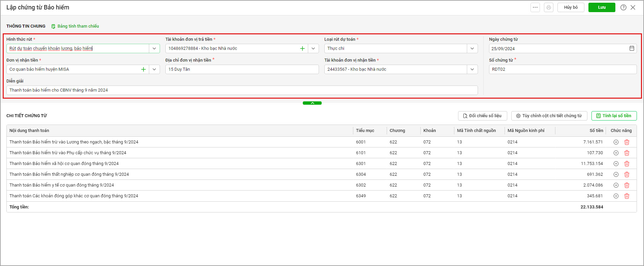Screen dimensions: 644x266
Task: Add row after Tiểu mục 6349 line
Action: tap(616, 196)
